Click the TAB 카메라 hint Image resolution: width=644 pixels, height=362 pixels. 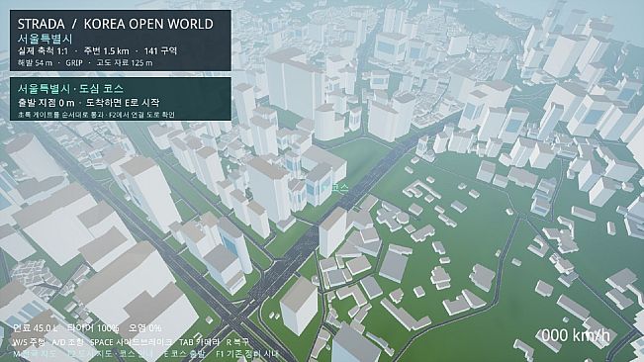(x=199, y=342)
